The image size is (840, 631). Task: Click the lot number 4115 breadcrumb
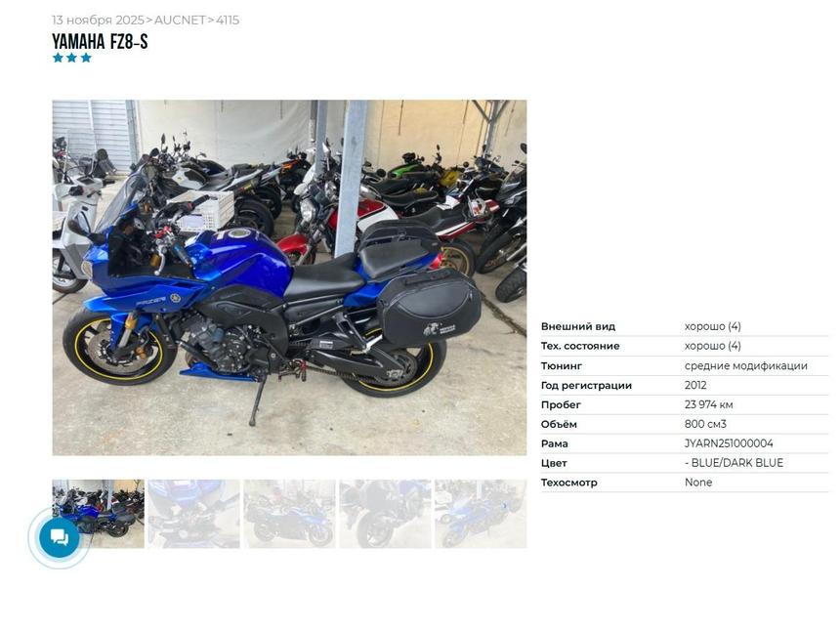click(x=228, y=21)
